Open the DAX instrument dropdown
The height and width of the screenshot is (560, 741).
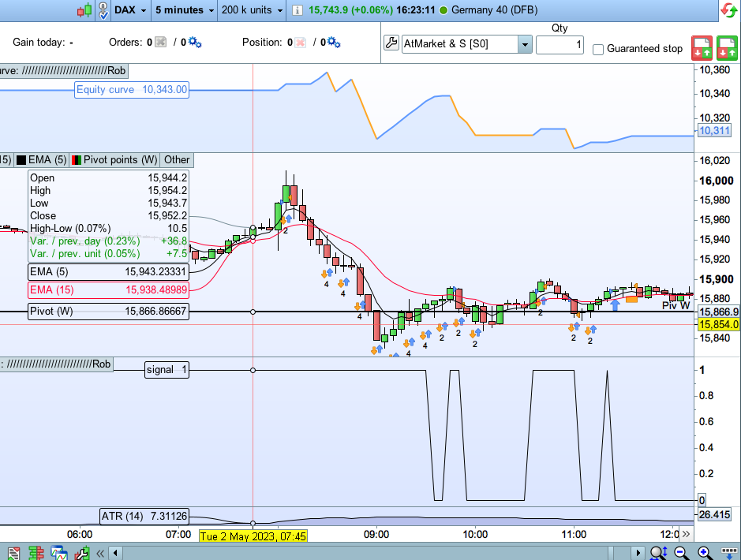coord(131,10)
